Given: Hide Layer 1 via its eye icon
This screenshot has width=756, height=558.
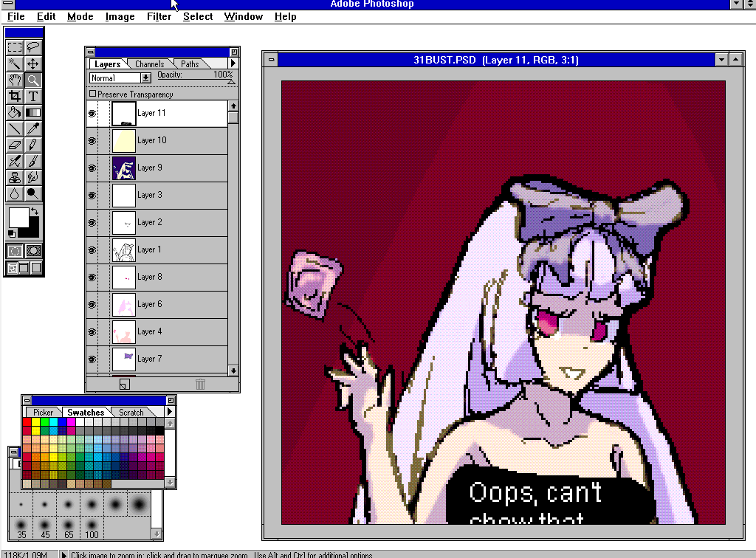Looking at the screenshot, I should 92,250.
